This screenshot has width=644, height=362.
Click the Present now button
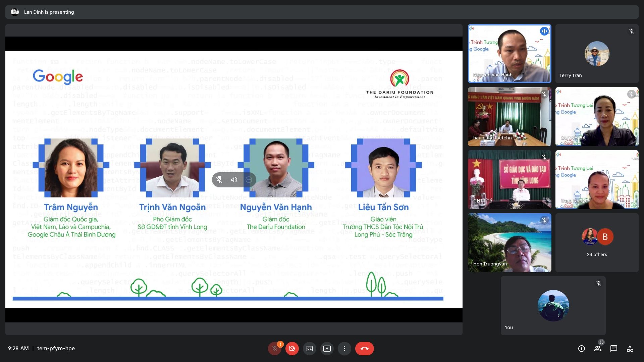(x=327, y=349)
